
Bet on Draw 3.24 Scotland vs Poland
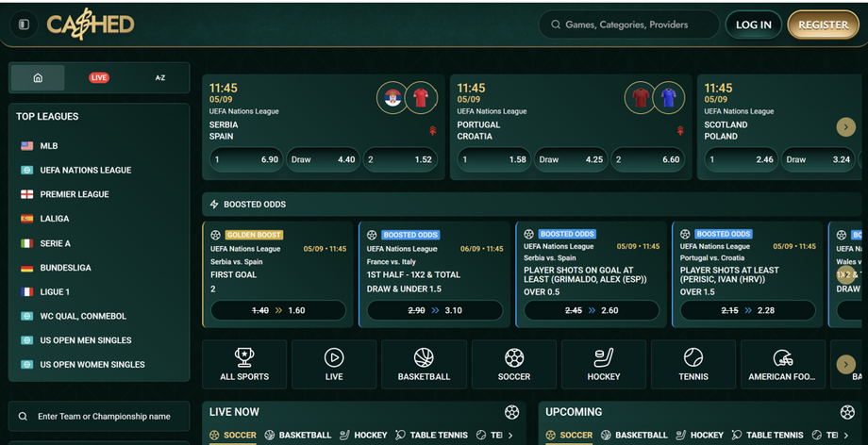pos(818,159)
